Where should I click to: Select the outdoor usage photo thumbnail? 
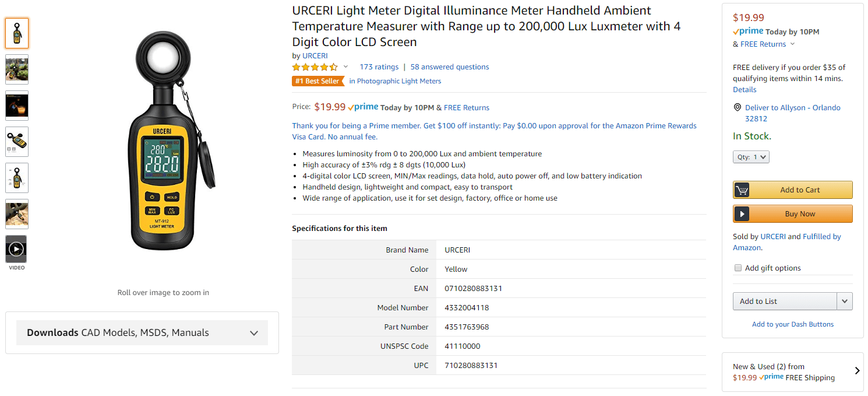(x=17, y=69)
